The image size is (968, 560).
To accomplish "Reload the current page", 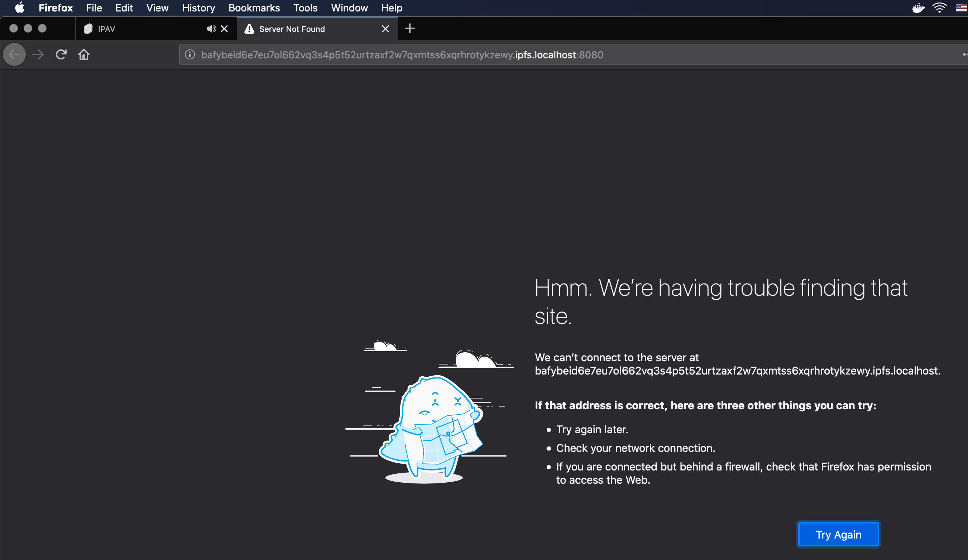I will pyautogui.click(x=61, y=54).
